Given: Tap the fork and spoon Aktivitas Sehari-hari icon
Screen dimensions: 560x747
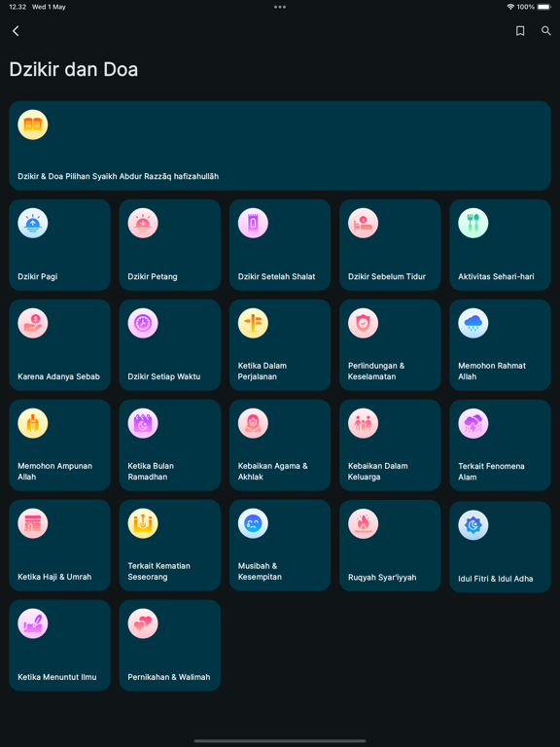Looking at the screenshot, I should (472, 223).
